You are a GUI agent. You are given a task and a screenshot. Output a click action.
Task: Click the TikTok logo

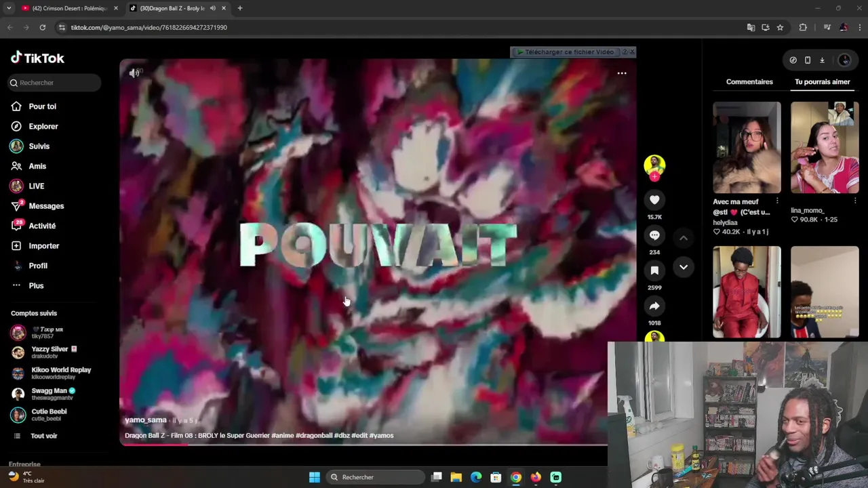[x=37, y=58]
